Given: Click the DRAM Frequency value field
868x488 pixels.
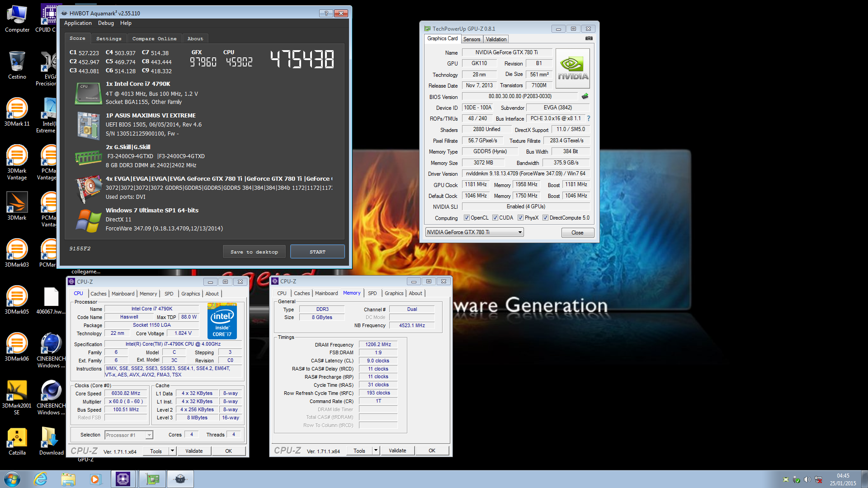Looking at the screenshot, I should click(378, 344).
